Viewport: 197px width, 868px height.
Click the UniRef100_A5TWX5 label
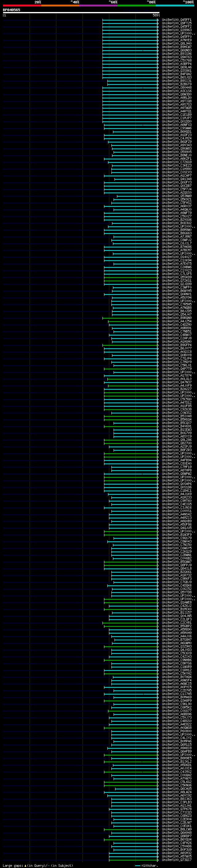point(177,856)
